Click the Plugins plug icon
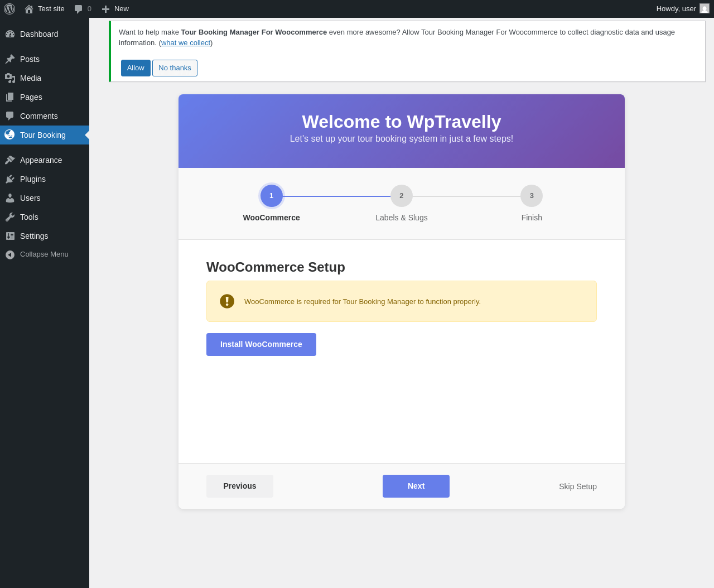Screen dimensions: 714x588 [10, 179]
